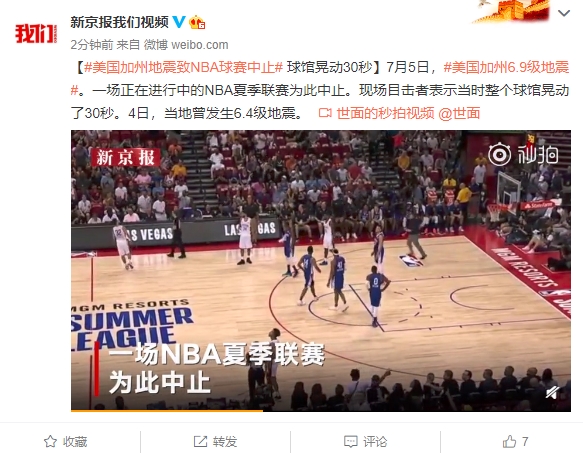Click the 收藏 favorite star icon

point(50,441)
